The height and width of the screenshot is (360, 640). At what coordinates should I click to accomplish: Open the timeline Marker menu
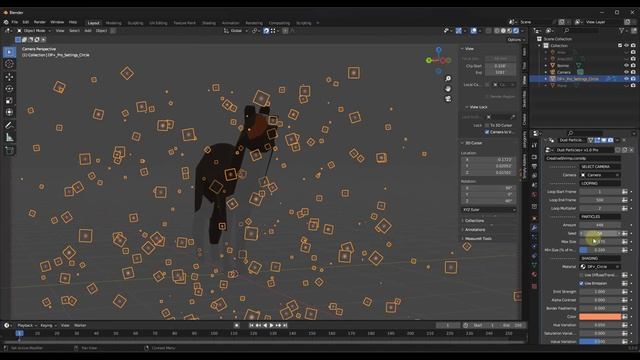80,325
